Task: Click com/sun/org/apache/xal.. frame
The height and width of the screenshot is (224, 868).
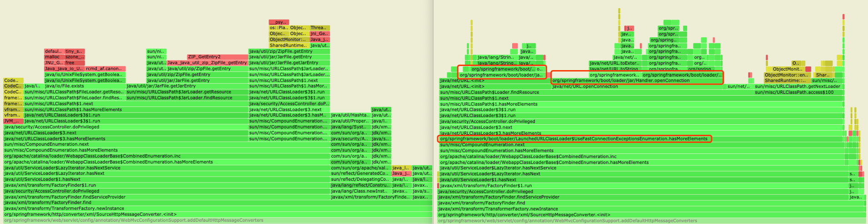Action: (360, 168)
